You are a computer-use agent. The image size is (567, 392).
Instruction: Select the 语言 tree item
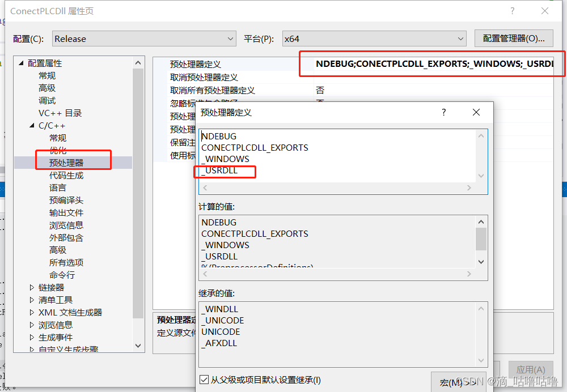[58, 188]
